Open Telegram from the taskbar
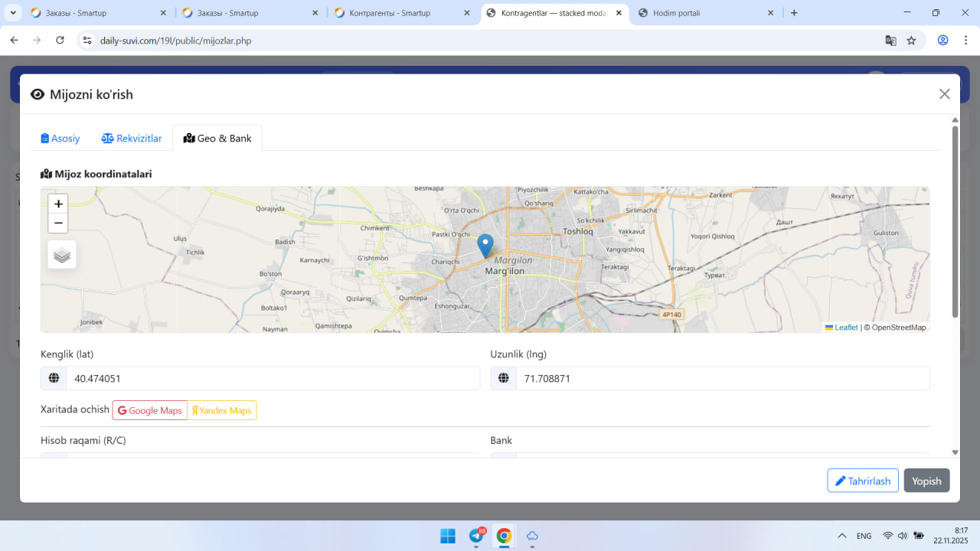 coord(475,536)
